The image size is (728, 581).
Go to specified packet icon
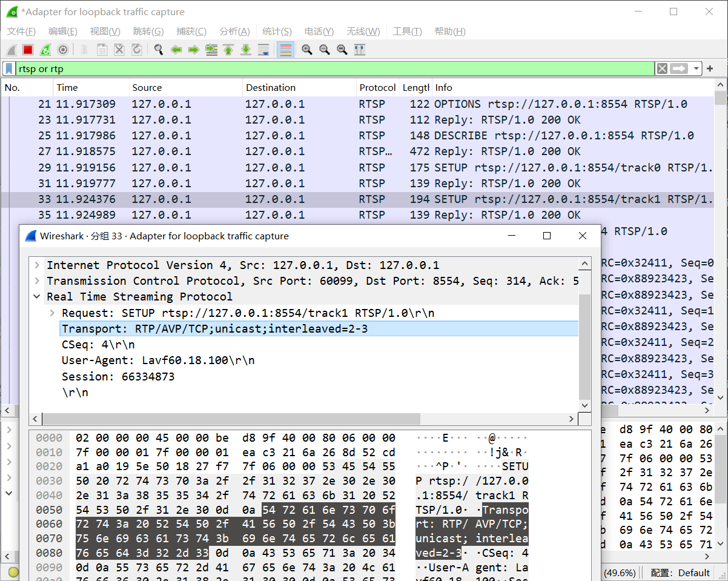[x=211, y=50]
